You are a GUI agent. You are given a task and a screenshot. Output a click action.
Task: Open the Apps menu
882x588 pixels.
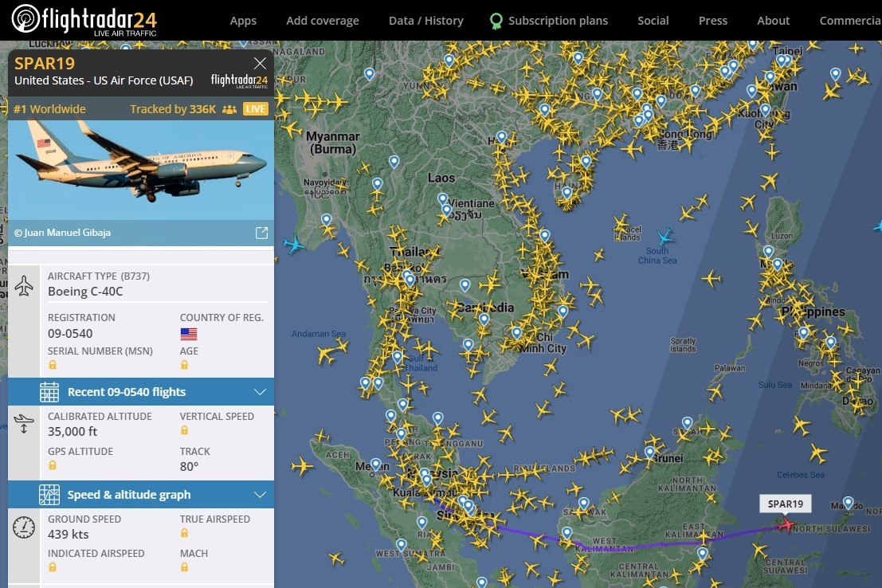(x=243, y=21)
